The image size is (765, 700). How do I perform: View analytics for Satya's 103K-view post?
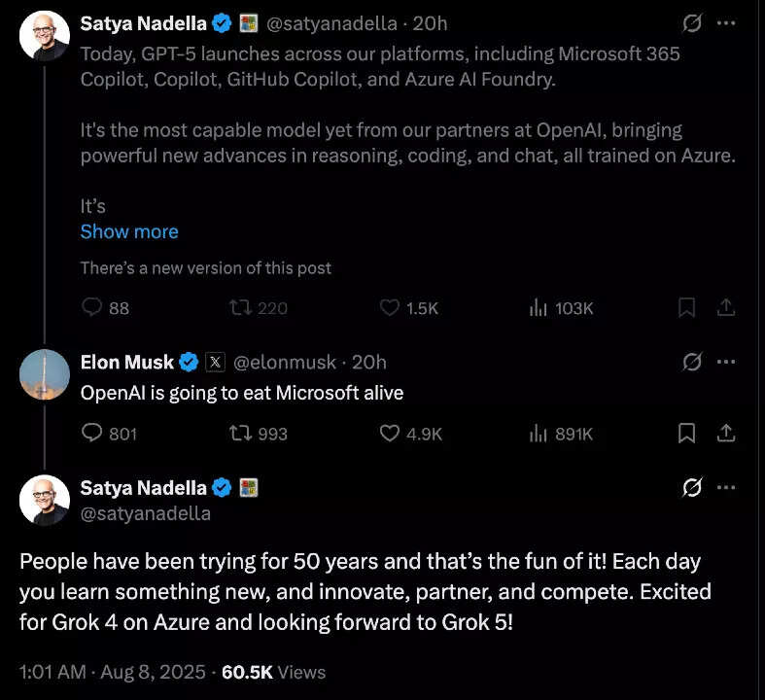(538, 308)
